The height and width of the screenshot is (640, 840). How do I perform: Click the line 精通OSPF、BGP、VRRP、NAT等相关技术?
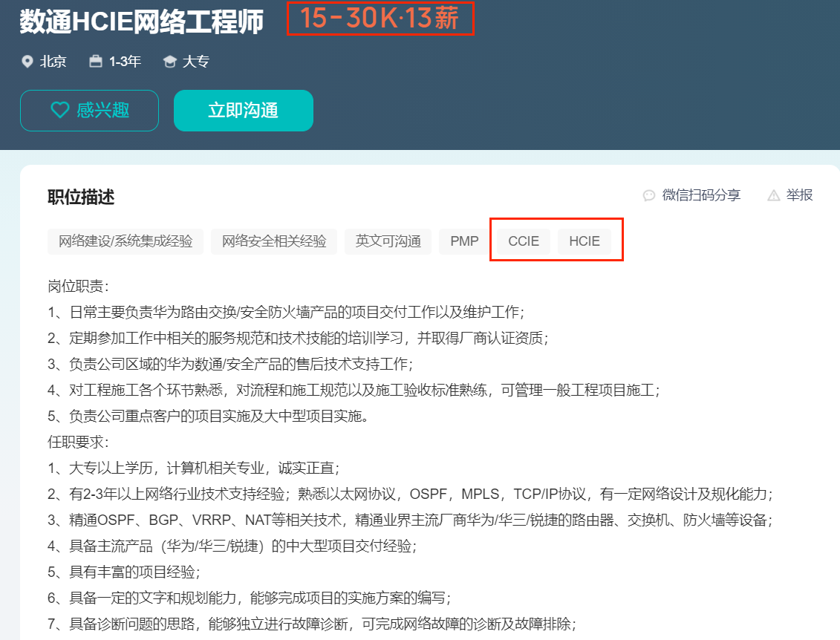pyautogui.click(x=411, y=520)
